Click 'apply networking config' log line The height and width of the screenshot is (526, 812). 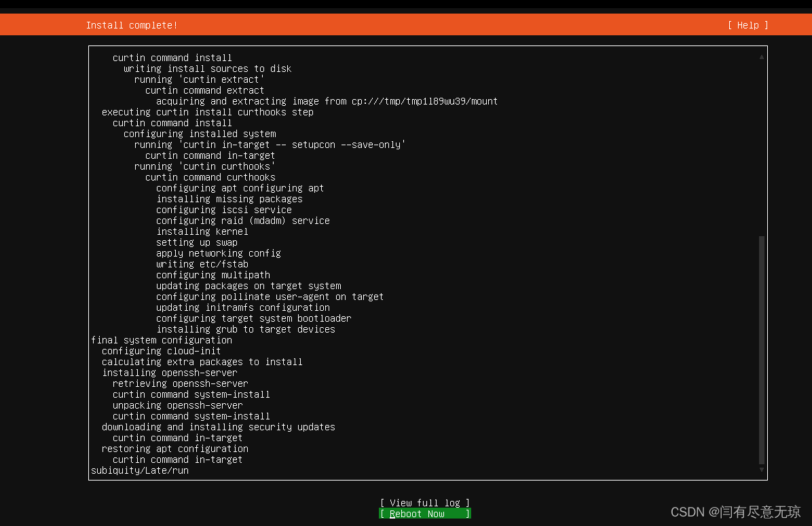tap(219, 252)
